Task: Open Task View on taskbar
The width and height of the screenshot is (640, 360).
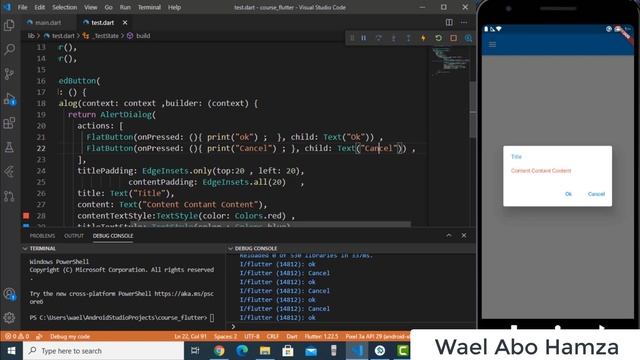Action: pos(195,351)
